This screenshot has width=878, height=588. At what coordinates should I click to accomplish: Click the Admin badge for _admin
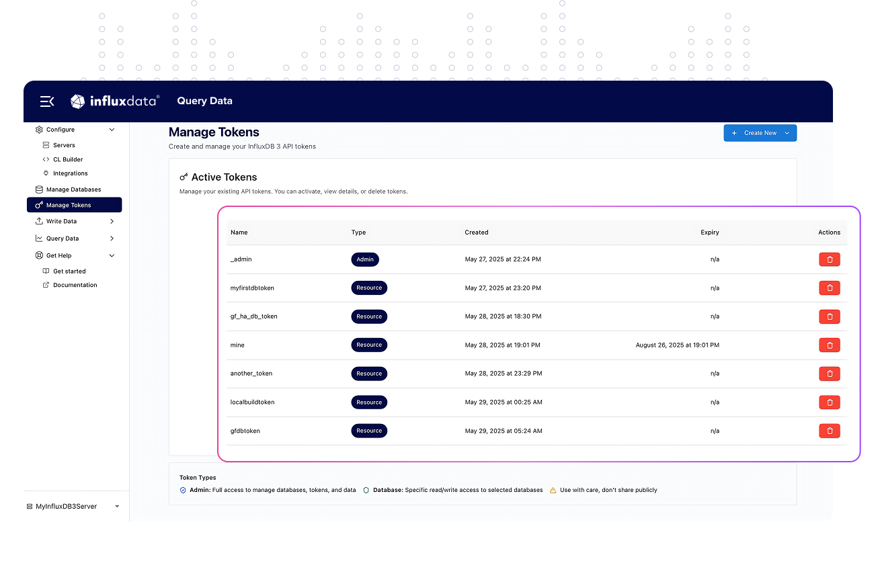pyautogui.click(x=365, y=259)
